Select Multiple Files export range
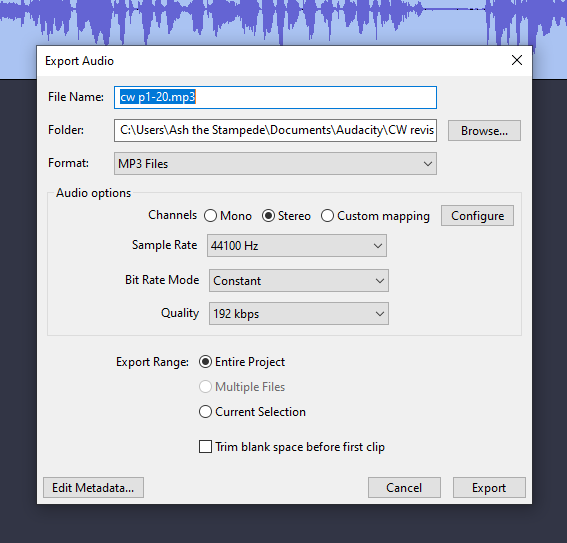The image size is (567, 543). point(242,387)
